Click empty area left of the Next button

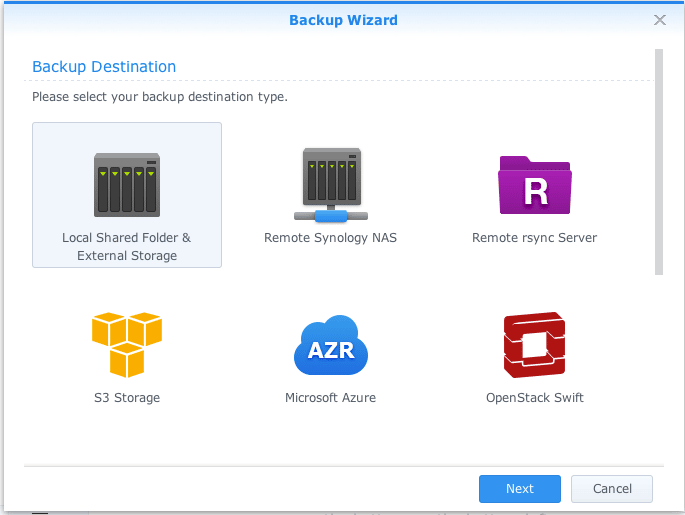pos(250,489)
